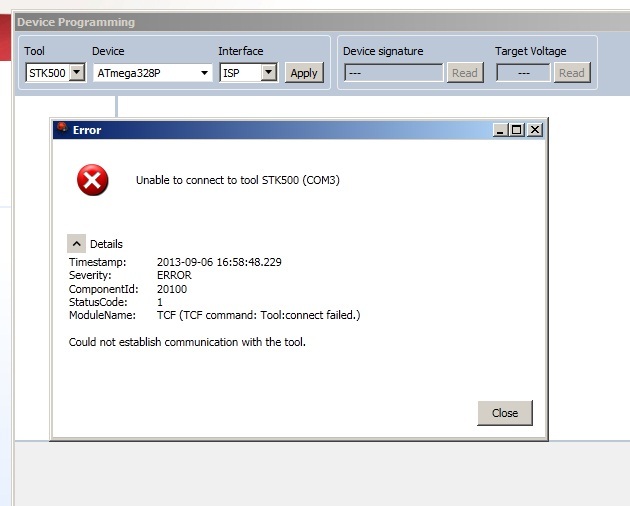Click Read next to Device signature
This screenshot has height=506, width=630.
coord(465,73)
